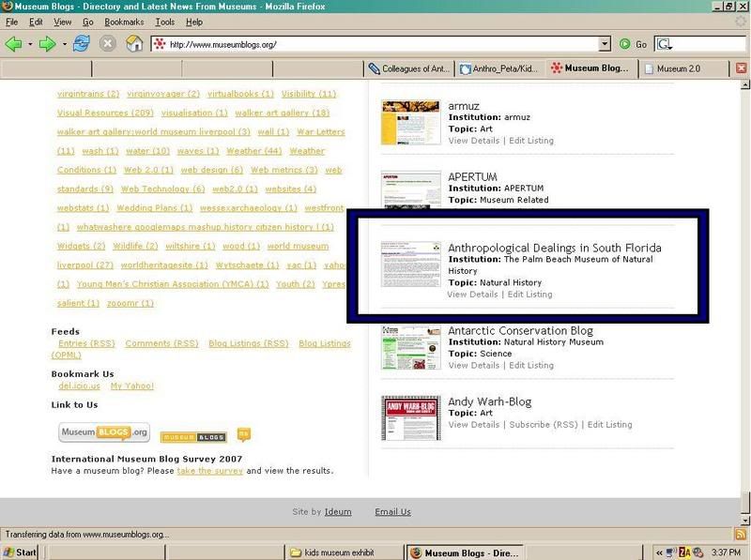
Task: Select the Museum Blog... tab
Action: 591,68
